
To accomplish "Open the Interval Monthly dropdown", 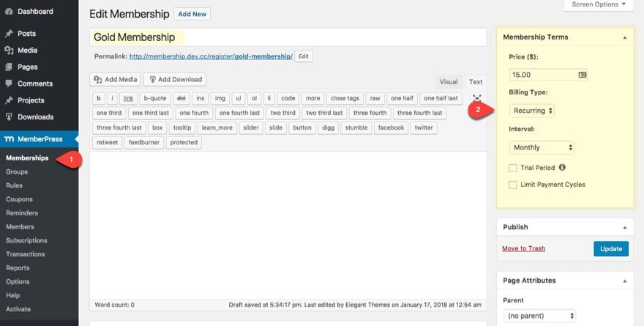I will [542, 147].
